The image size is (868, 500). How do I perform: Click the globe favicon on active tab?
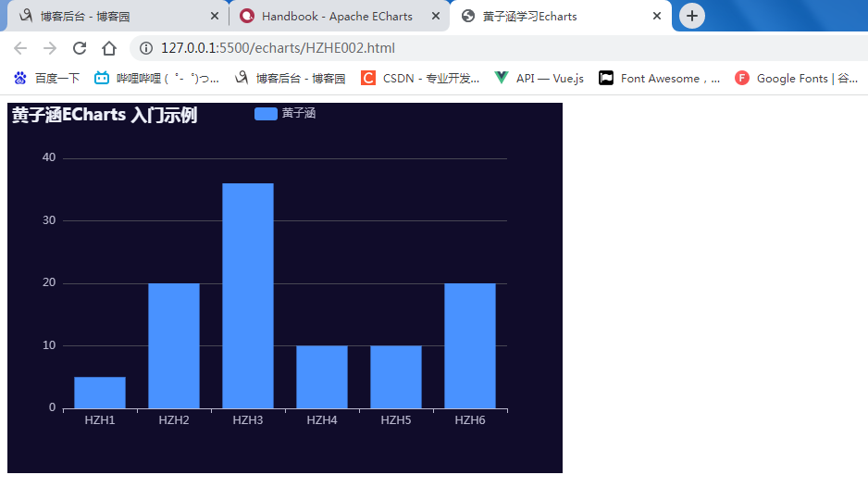[468, 16]
